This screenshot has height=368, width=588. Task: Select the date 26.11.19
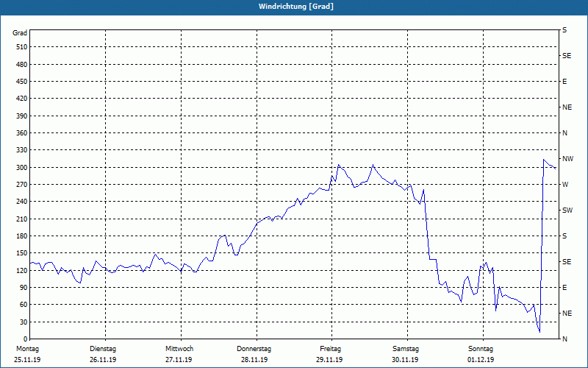point(103,360)
